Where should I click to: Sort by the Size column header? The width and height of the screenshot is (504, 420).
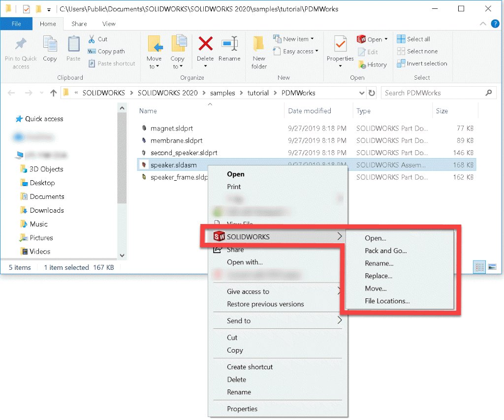[x=441, y=111]
